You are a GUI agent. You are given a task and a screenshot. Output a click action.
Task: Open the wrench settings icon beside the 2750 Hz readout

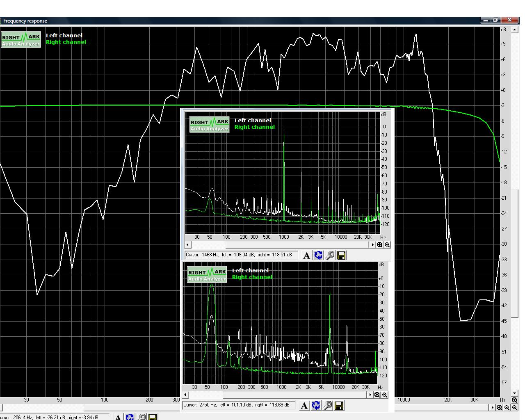[x=327, y=406]
